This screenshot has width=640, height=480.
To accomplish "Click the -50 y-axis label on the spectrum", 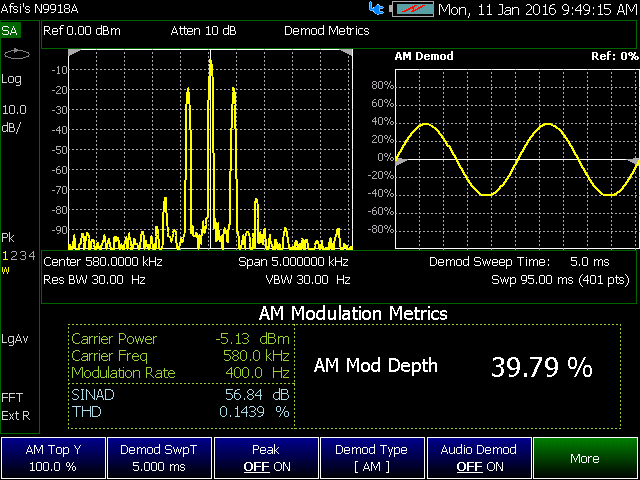I will [59, 150].
